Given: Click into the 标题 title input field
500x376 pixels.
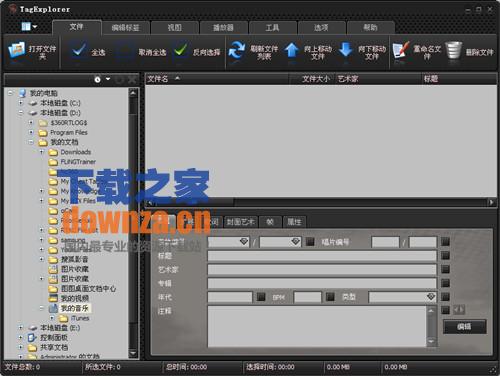Looking at the screenshot, I should pos(322,256).
